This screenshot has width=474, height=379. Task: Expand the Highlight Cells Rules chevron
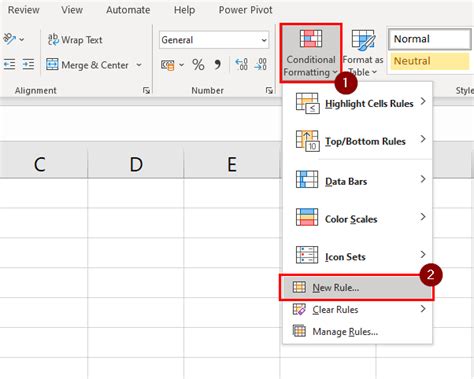pos(423,101)
